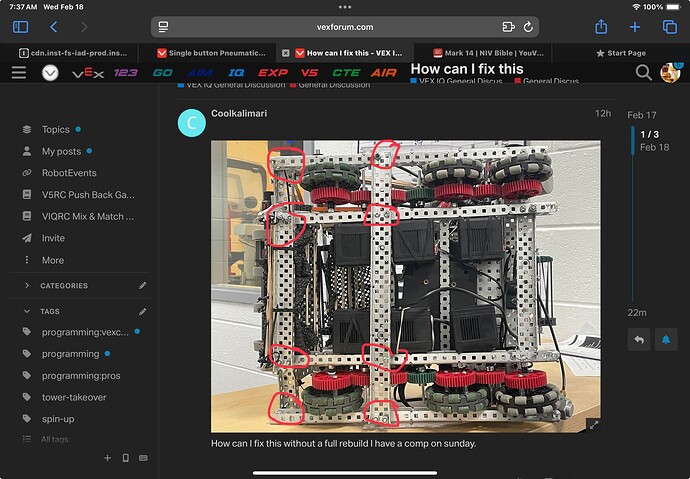Collapse the TAGS section

pos(49,311)
